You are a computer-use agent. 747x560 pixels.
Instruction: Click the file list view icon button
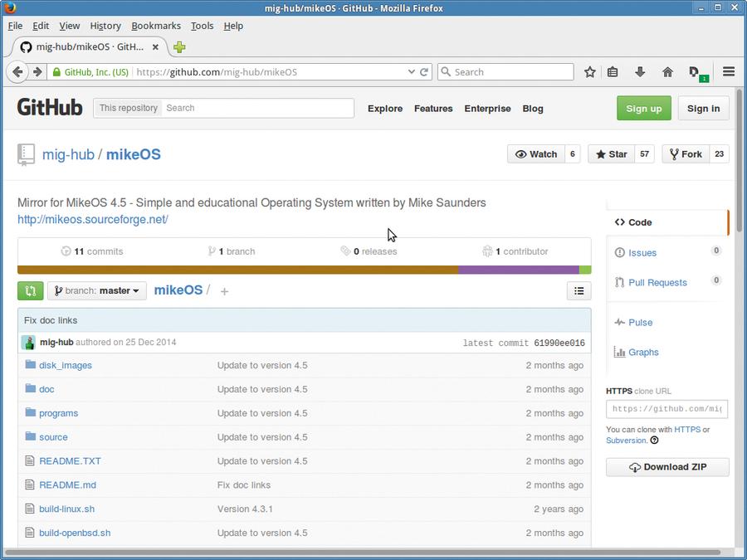(579, 291)
